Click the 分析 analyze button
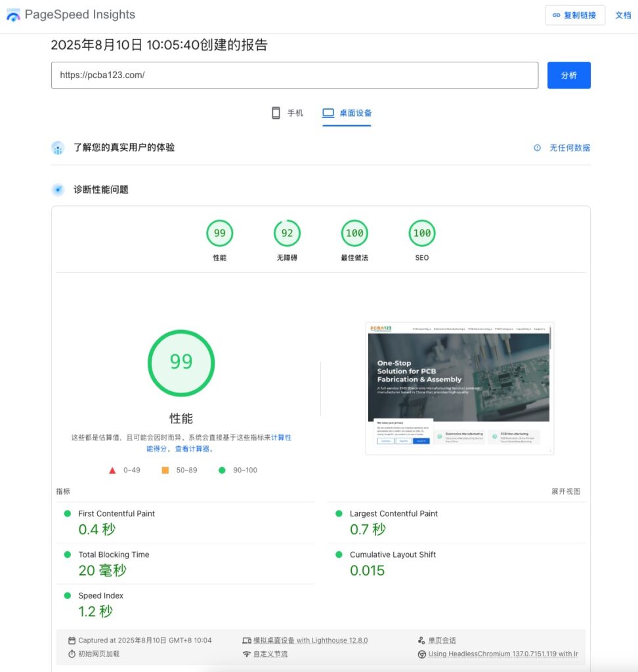Viewport: 638px width, 672px height. (x=568, y=75)
